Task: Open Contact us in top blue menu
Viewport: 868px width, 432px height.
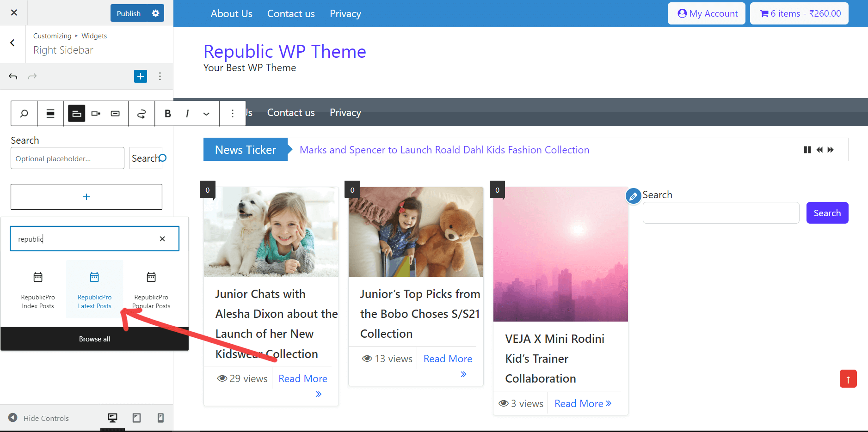Action: 291,14
